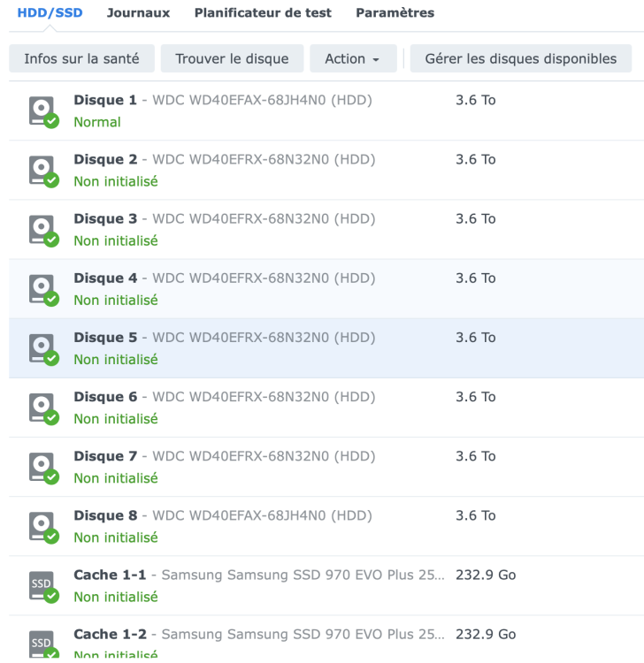Click the Disque 2 hard drive icon
Screen dimensions: 644x663
coord(42,170)
